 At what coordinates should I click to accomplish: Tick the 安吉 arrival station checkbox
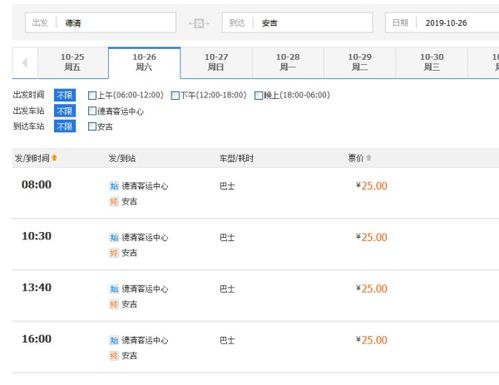coord(92,127)
